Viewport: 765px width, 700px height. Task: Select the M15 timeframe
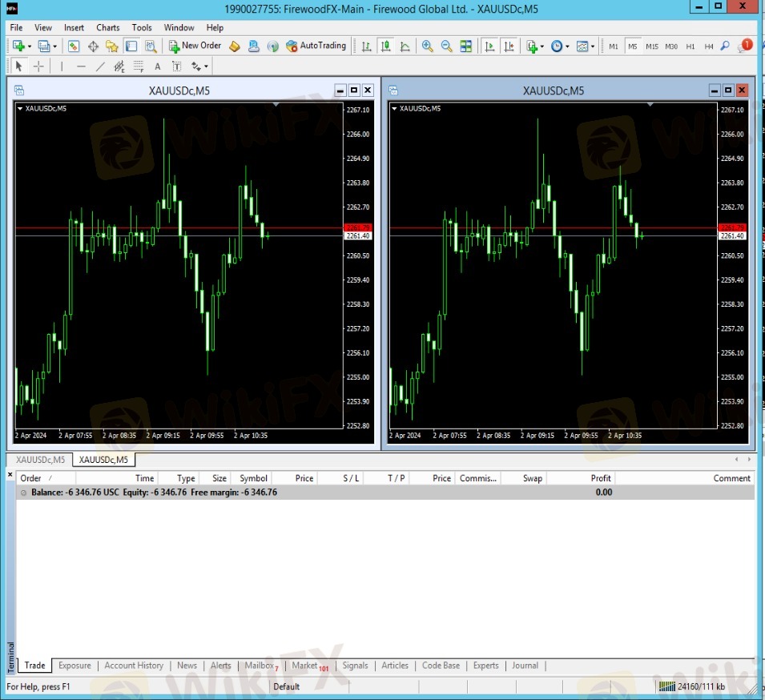pyautogui.click(x=651, y=46)
